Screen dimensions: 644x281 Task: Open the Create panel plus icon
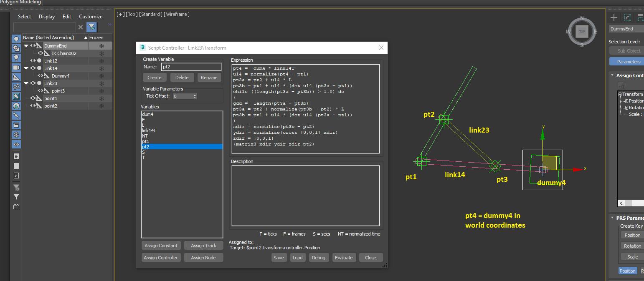click(x=614, y=18)
